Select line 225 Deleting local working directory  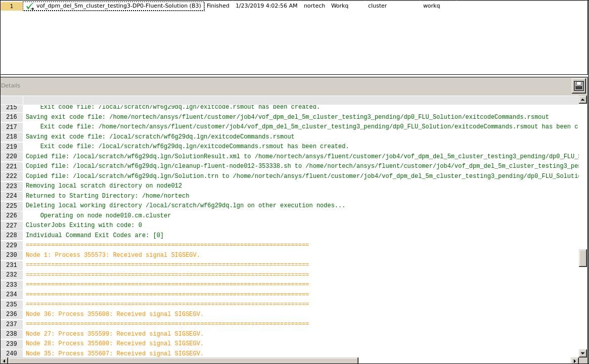tap(185, 205)
